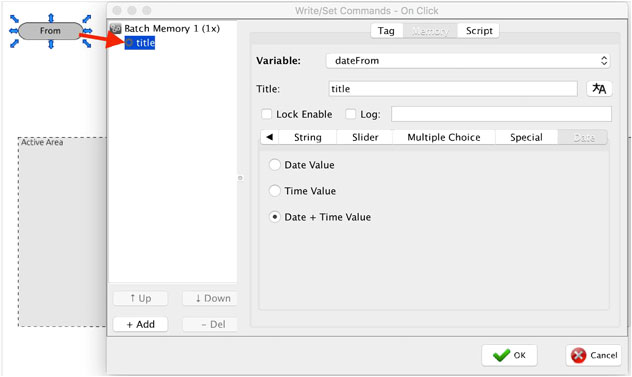Click the green checkmark OK icon
632x377 pixels.
click(x=501, y=355)
